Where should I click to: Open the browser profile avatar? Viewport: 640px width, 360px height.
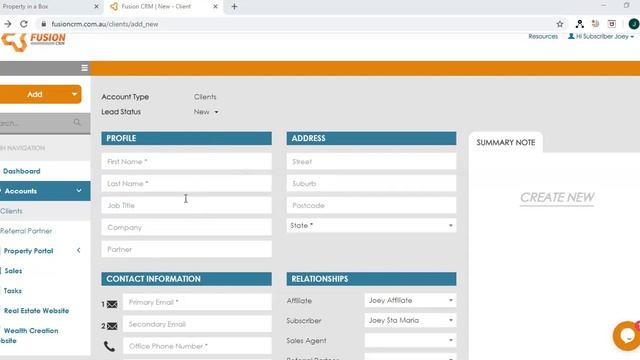point(633,24)
